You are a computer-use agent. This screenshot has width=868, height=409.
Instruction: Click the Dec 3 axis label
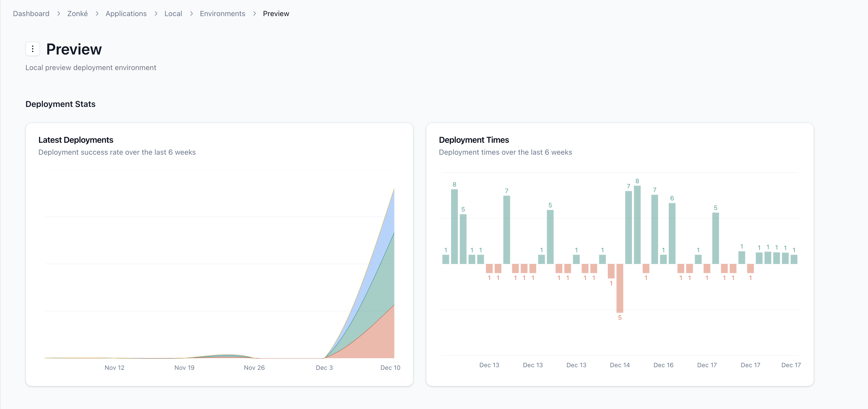tap(324, 367)
